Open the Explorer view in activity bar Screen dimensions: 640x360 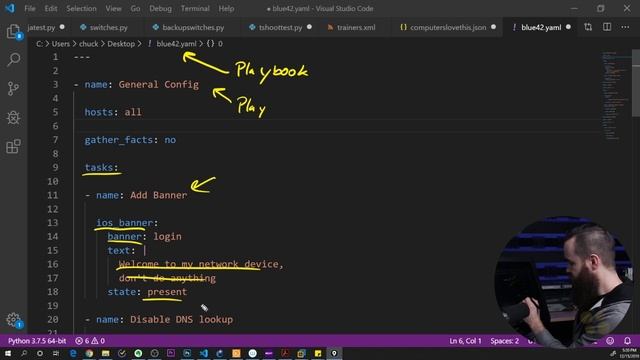pos(13,31)
